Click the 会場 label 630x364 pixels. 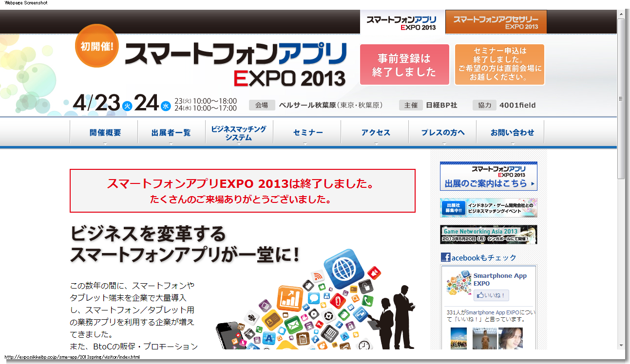[262, 105]
